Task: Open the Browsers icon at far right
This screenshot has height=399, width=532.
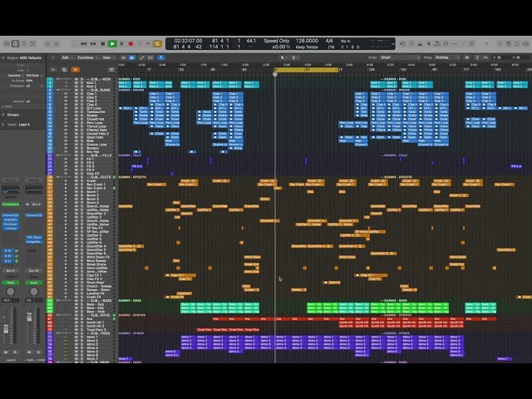Action: tap(525, 44)
